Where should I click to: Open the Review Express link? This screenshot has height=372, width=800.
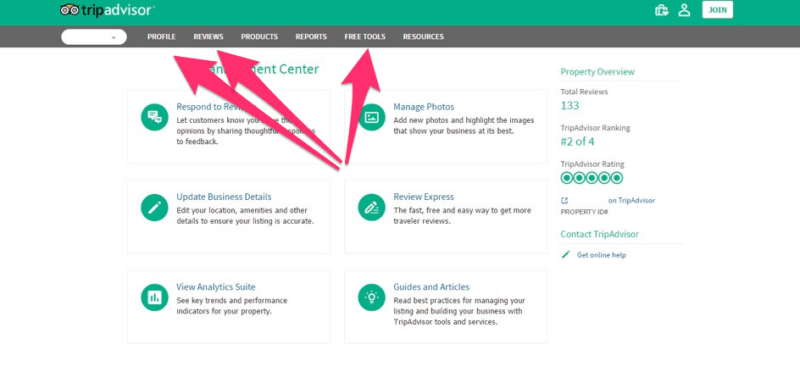[x=423, y=197]
